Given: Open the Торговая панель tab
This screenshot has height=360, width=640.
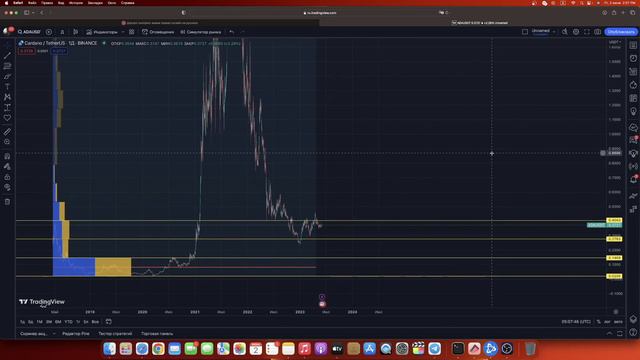Looking at the screenshot, I should coord(157,333).
